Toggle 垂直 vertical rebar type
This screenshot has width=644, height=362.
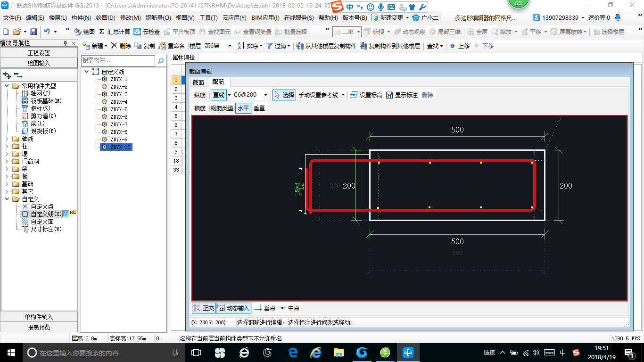259,108
